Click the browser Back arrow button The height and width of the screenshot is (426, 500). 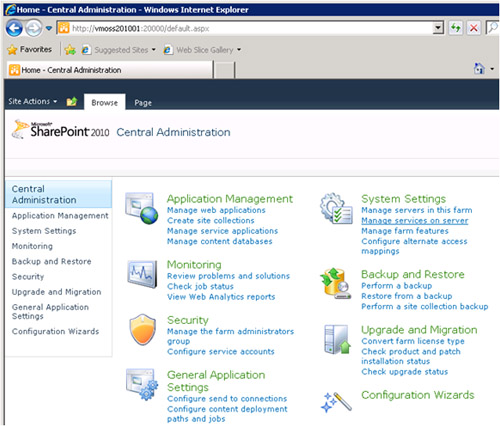tap(14, 28)
